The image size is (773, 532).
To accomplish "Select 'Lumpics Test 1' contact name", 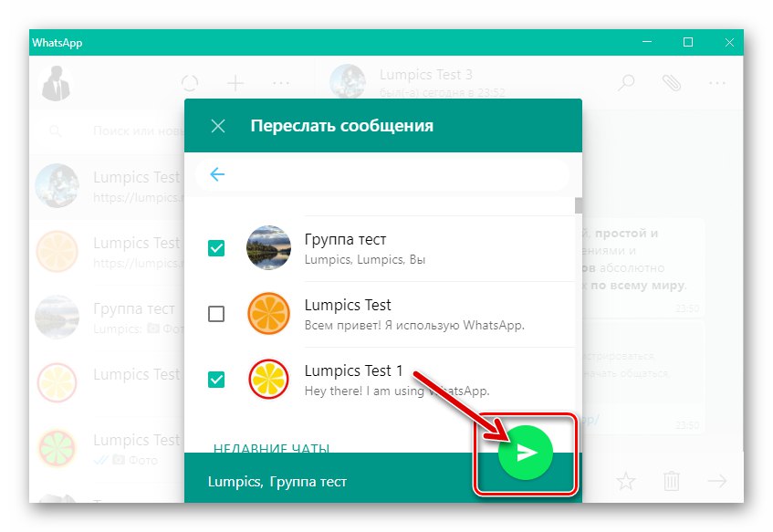I will tap(353, 370).
